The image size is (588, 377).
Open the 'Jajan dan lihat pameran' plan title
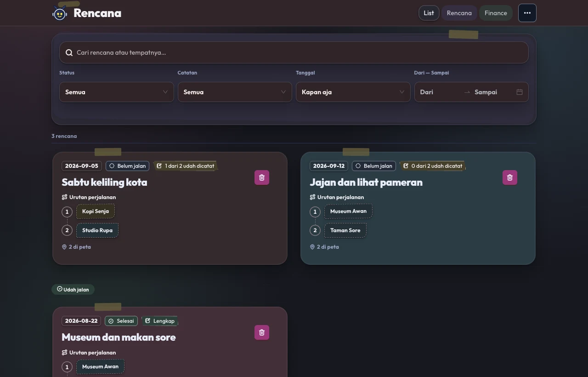pos(366,182)
